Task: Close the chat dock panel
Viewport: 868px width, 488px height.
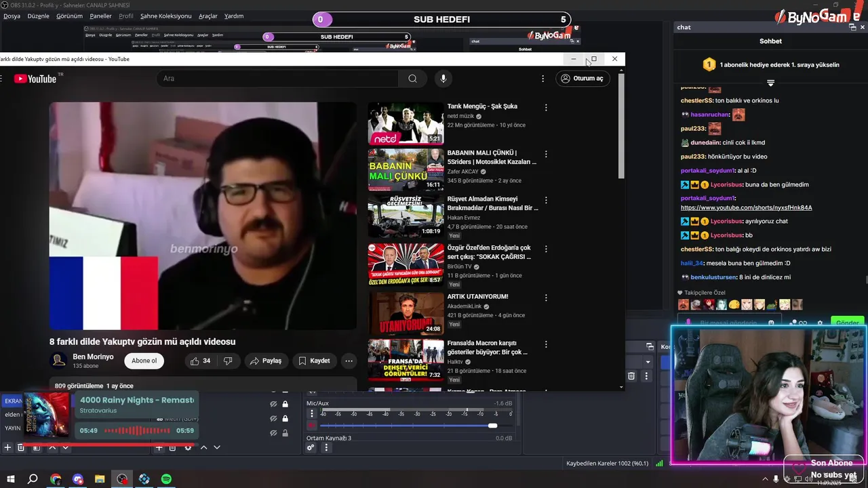Action: (863, 27)
